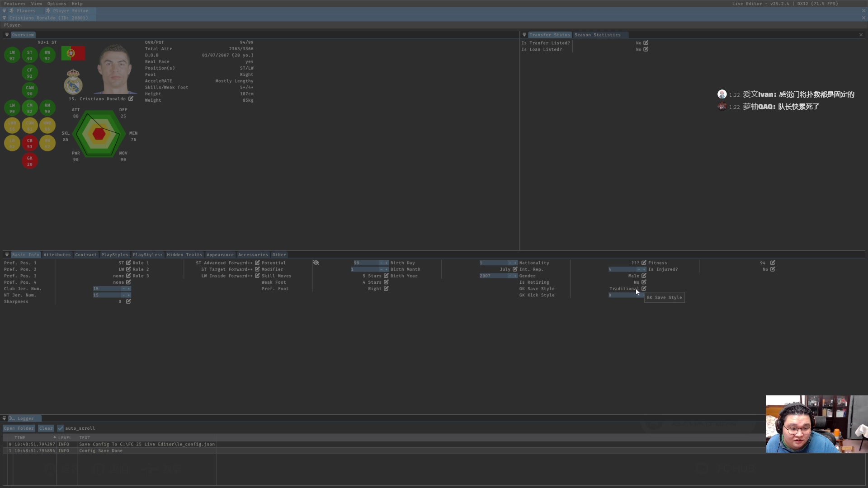This screenshot has height=488, width=868.
Task: Toggle hidden eye icon beside Potential
Action: tap(316, 263)
